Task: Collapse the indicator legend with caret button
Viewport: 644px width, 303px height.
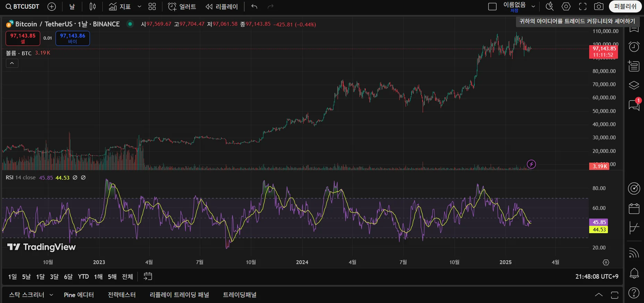Action: [12, 63]
